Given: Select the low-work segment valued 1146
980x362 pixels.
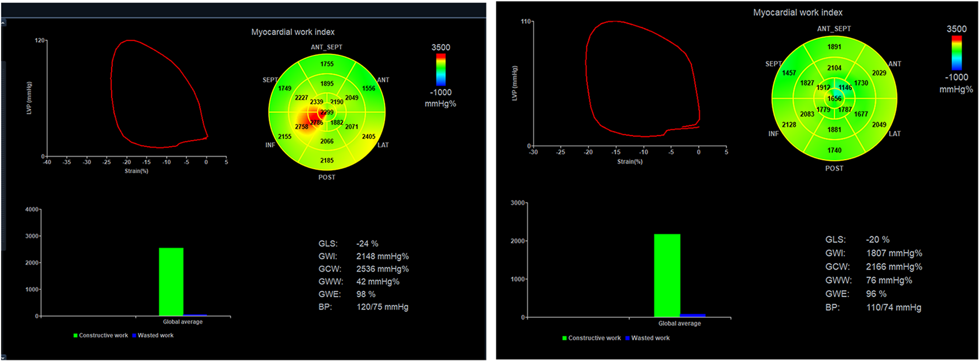Looking at the screenshot, I should pos(845,87).
